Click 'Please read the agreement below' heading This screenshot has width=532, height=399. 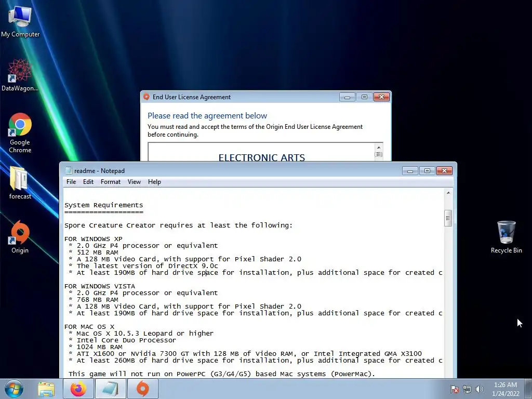(x=207, y=116)
